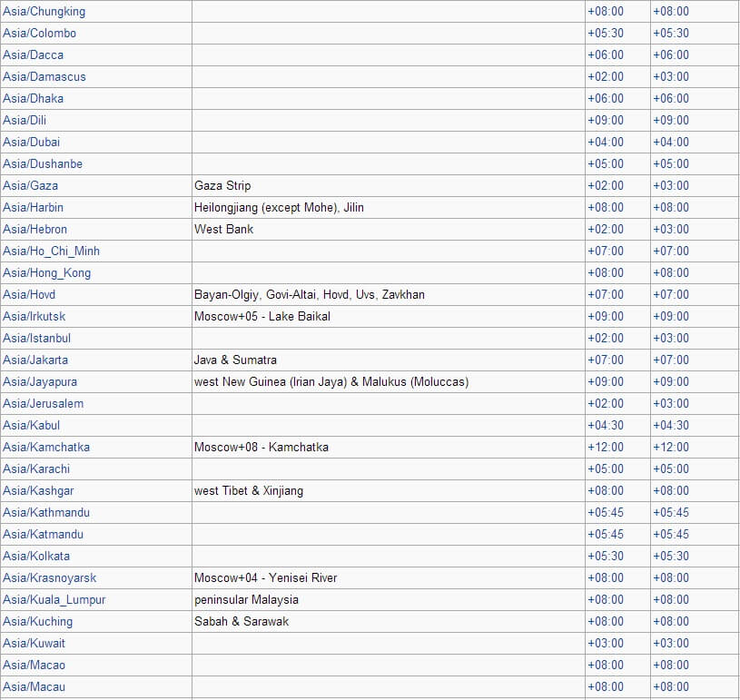This screenshot has width=740, height=700.
Task: Click the Asia/Gaza link
Action: [x=30, y=185]
